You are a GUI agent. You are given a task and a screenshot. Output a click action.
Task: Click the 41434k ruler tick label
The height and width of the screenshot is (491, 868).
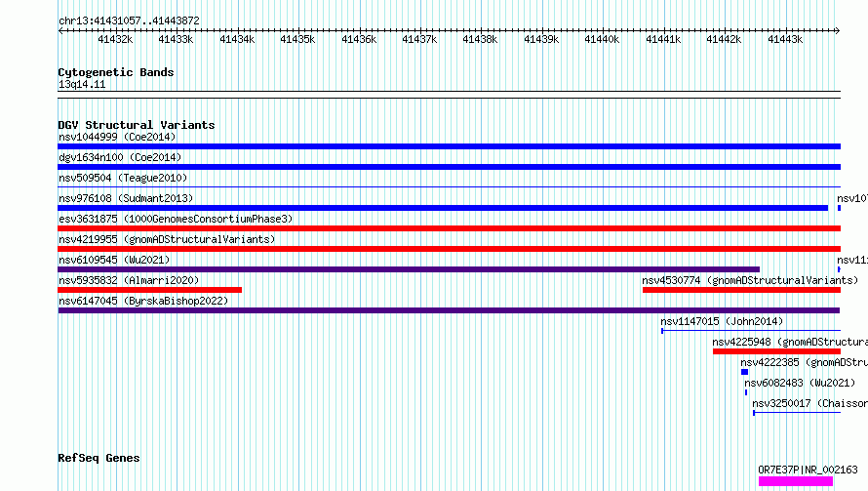(237, 40)
